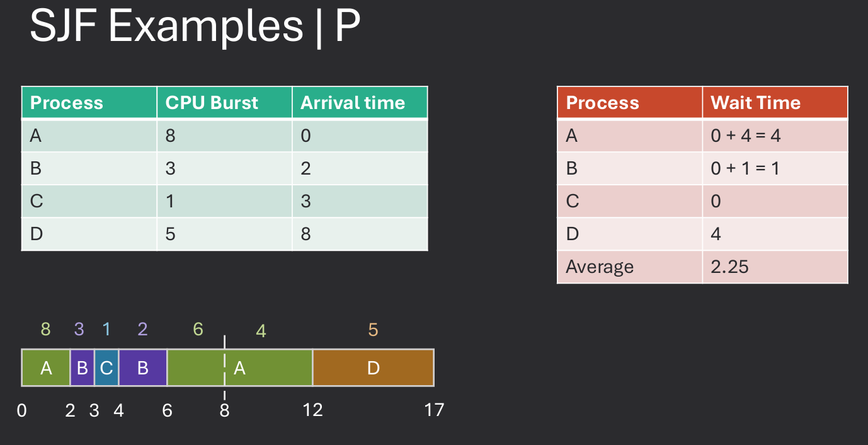Image resolution: width=868 pixels, height=445 pixels.
Task: Click the green "Process" header in burst table
Action: tap(67, 103)
